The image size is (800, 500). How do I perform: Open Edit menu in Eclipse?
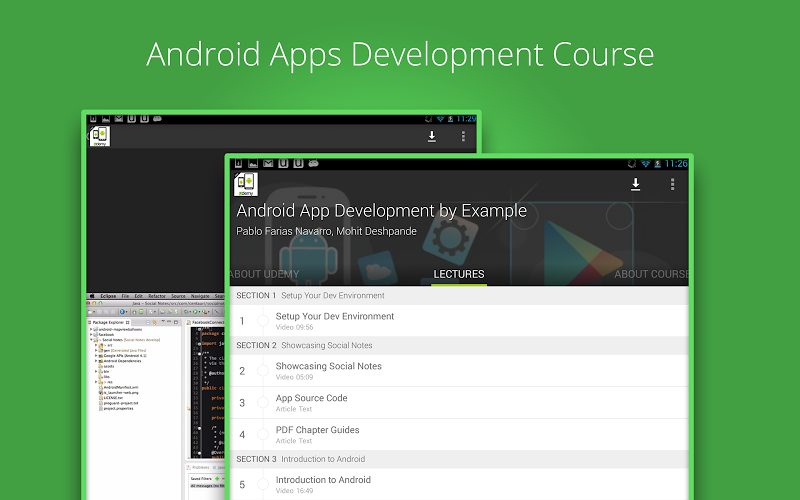[x=139, y=296]
